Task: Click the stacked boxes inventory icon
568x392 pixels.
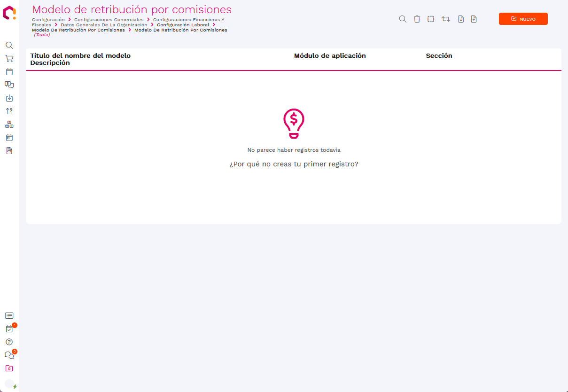Action: (x=9, y=125)
